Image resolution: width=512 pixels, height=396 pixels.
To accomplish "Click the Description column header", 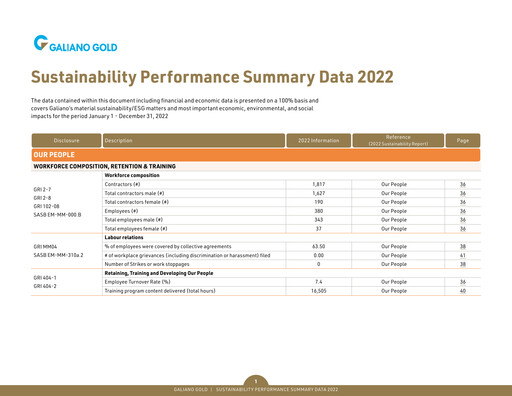I will [194, 140].
